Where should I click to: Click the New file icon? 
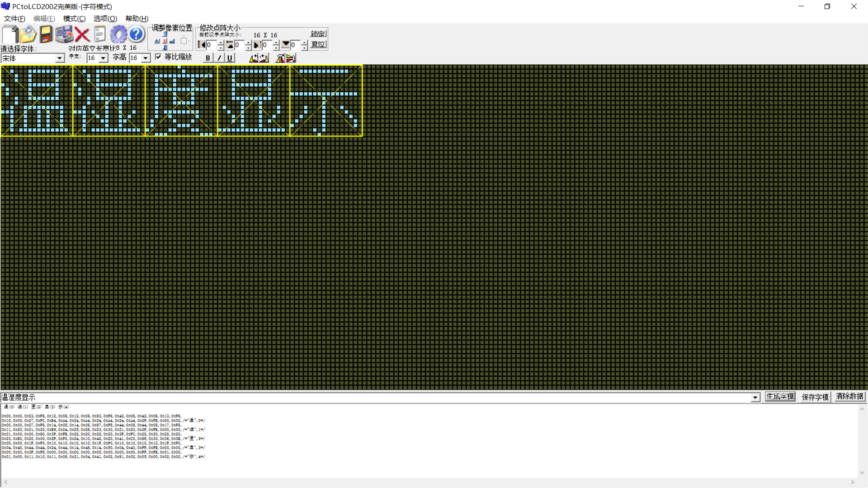pos(10,34)
